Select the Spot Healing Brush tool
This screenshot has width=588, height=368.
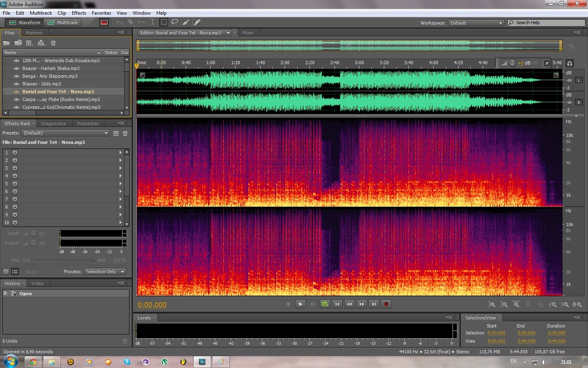(x=197, y=22)
